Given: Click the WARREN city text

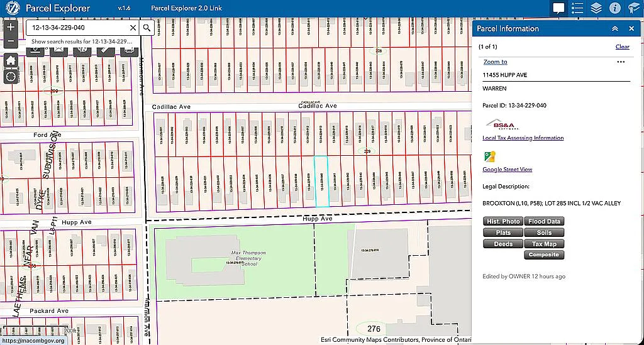Looking at the screenshot, I should (x=494, y=89).
